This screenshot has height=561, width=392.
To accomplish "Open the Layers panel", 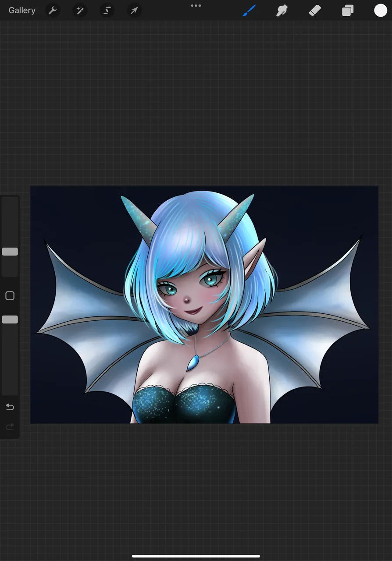I will tap(348, 11).
